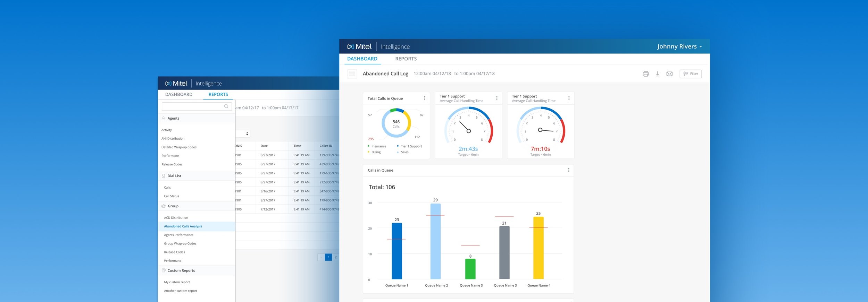Screen dimensions: 868x302
Task: Go to page 2 in pagination
Action: tap(336, 257)
